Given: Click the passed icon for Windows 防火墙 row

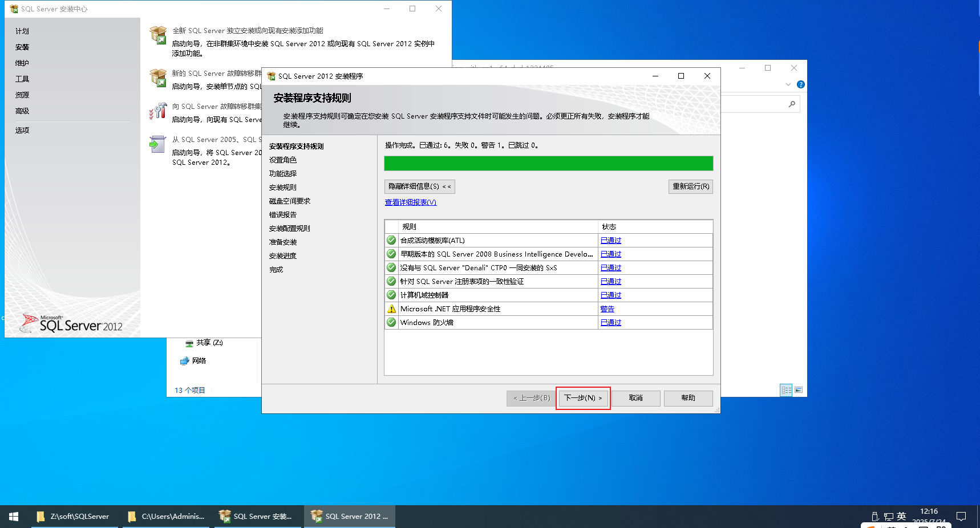Looking at the screenshot, I should click(391, 322).
